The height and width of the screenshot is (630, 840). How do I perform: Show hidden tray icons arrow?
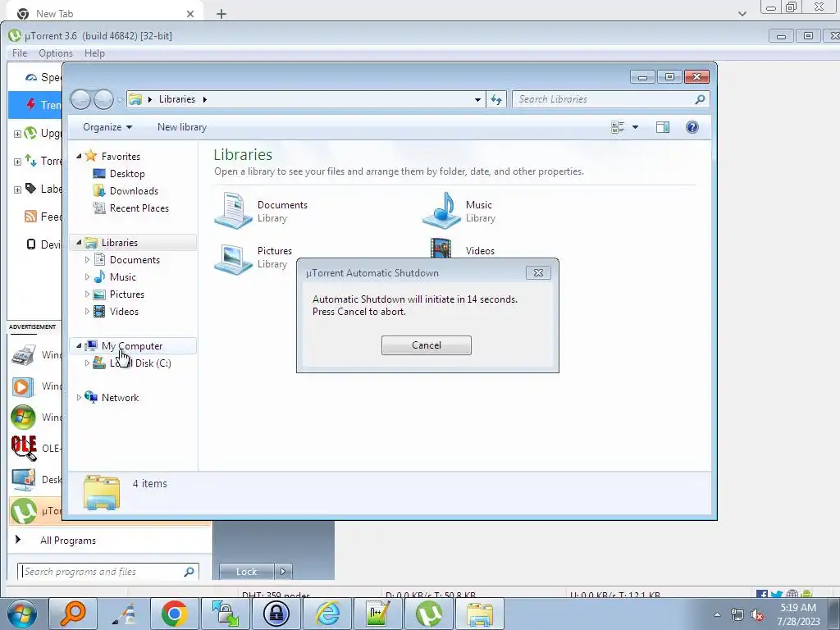(717, 614)
